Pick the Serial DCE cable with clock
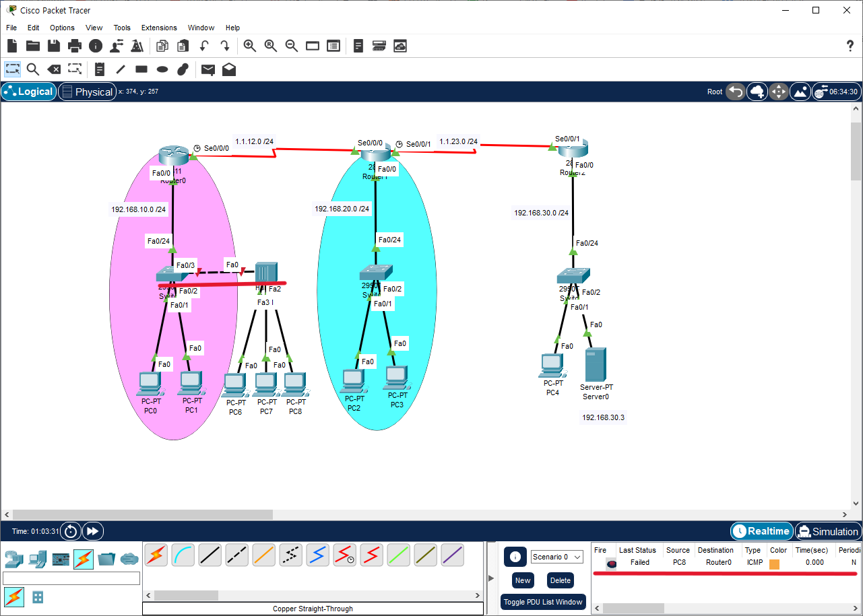The height and width of the screenshot is (616, 863). click(x=345, y=555)
